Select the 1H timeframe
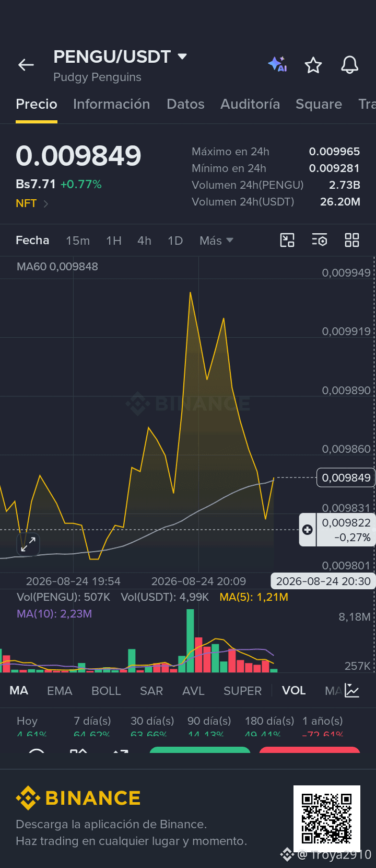 point(114,241)
